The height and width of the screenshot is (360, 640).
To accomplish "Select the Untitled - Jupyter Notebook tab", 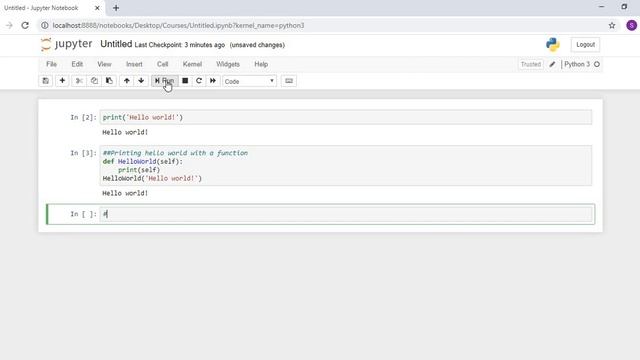I will (52, 8).
